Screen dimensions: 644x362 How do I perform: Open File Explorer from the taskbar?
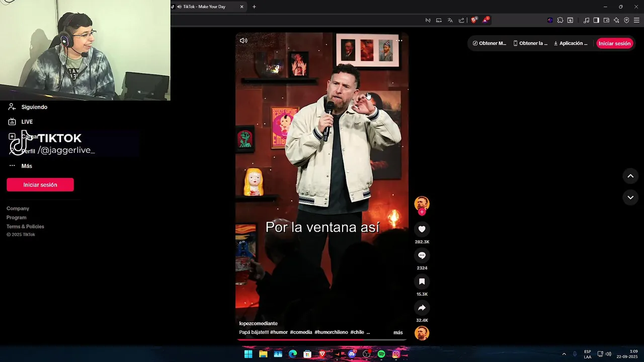pyautogui.click(x=263, y=354)
